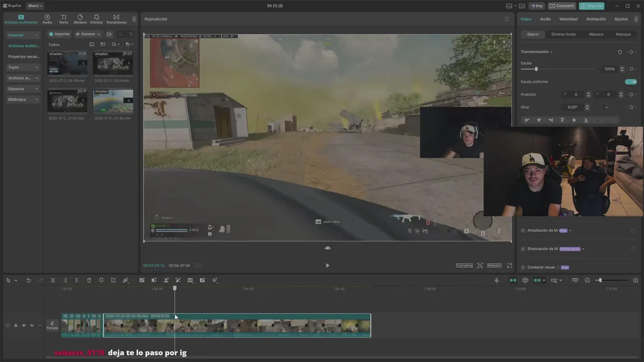Add a marker with shield icon
Screen dimensions: 644x362
[x=101, y=280]
